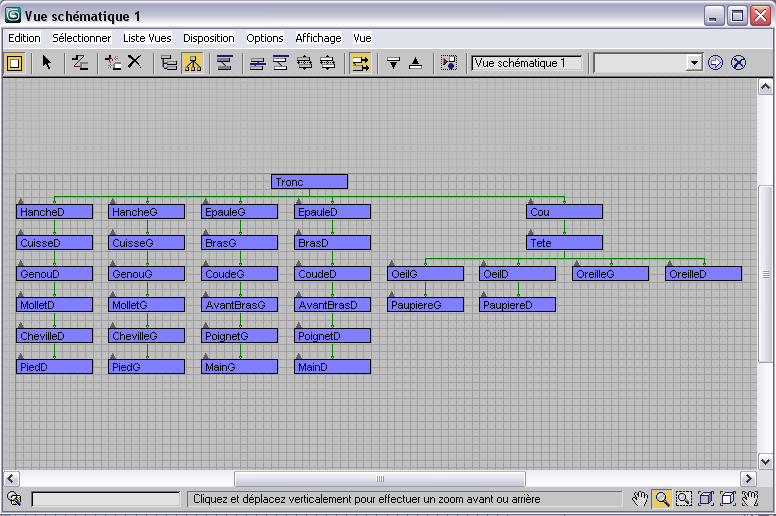Viewport: 776px width, 516px height.
Task: Open the Sélectionner menu
Action: coord(82,38)
